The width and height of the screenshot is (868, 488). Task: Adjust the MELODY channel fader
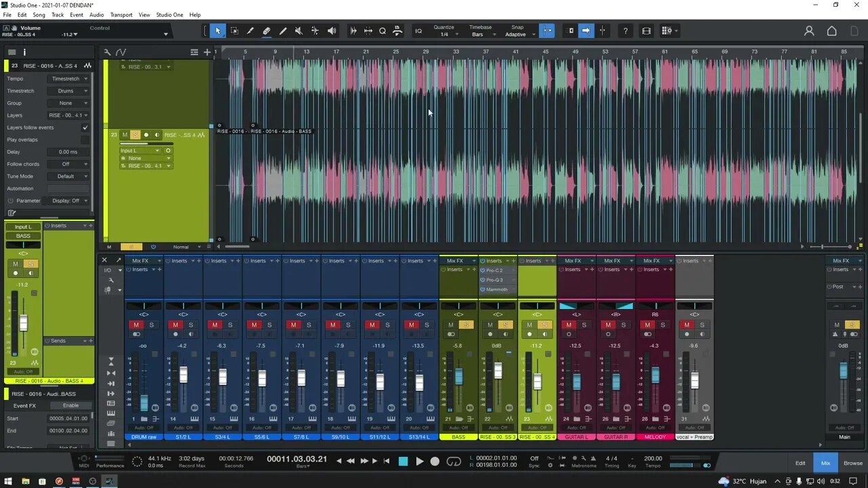(x=655, y=375)
